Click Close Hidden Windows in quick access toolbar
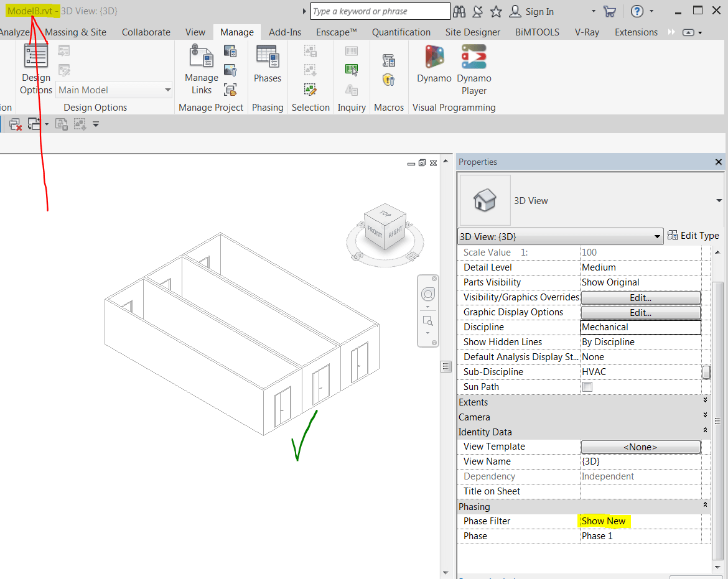Viewport: 728px width, 579px height. (x=14, y=123)
